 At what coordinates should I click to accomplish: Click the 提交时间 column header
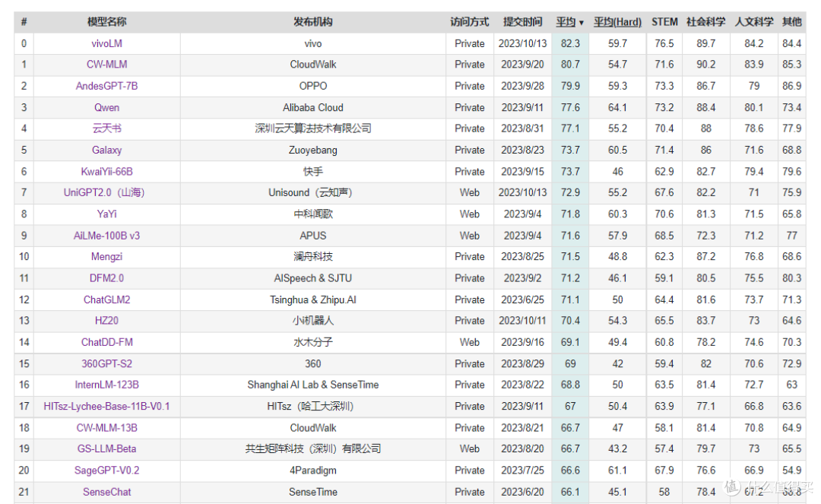coord(522,22)
